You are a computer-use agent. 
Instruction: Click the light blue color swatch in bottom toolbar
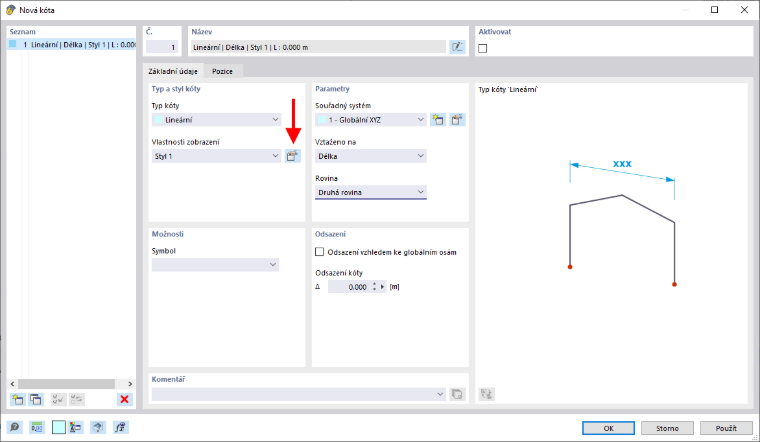coord(59,427)
